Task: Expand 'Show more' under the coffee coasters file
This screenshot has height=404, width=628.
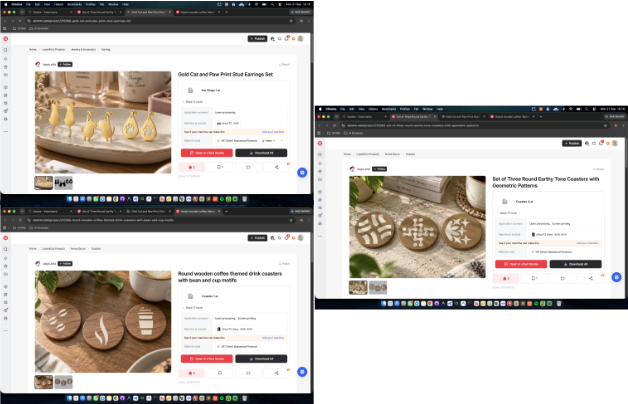Action: click(x=193, y=308)
